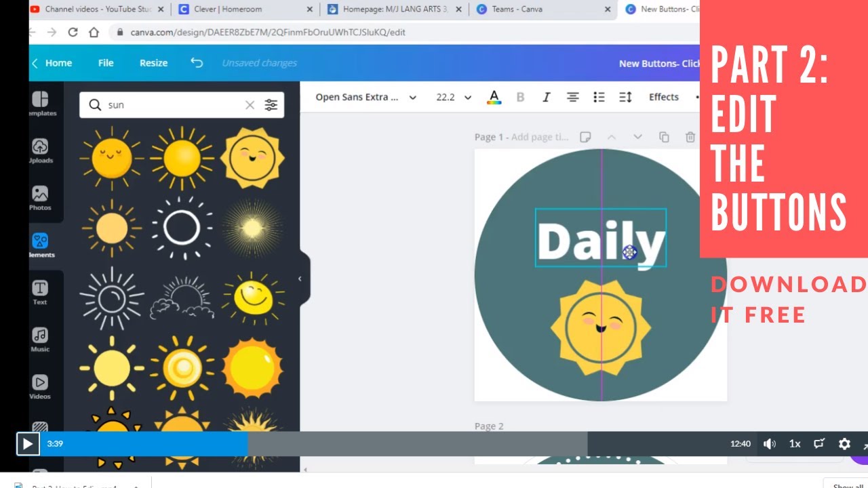Add the sleepy-eyed round sun element

tap(111, 158)
